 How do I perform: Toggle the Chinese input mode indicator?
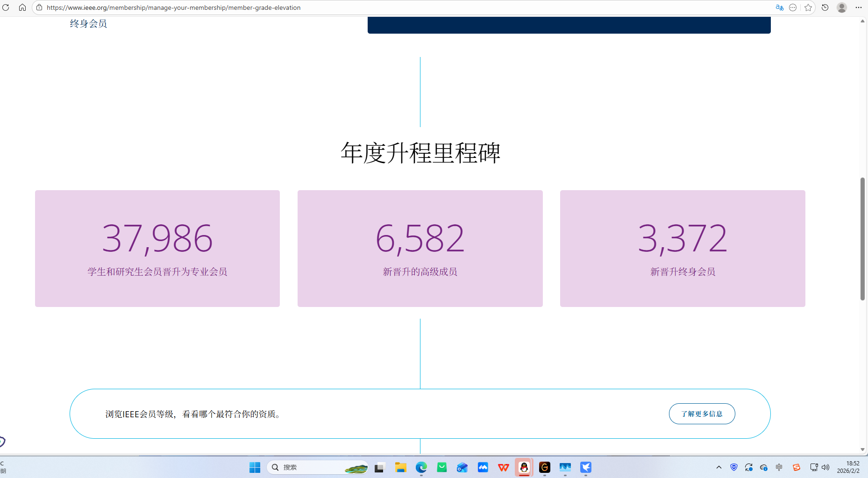pyautogui.click(x=779, y=467)
